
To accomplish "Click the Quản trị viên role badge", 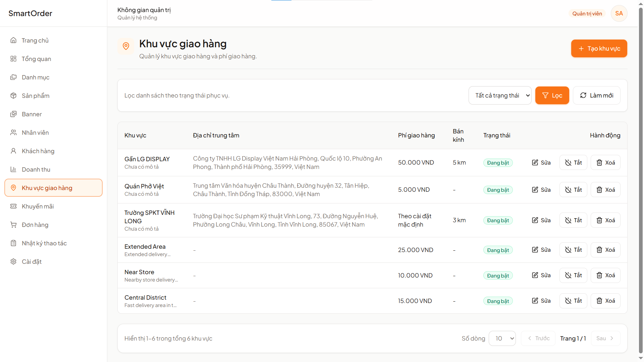I will tap(587, 13).
